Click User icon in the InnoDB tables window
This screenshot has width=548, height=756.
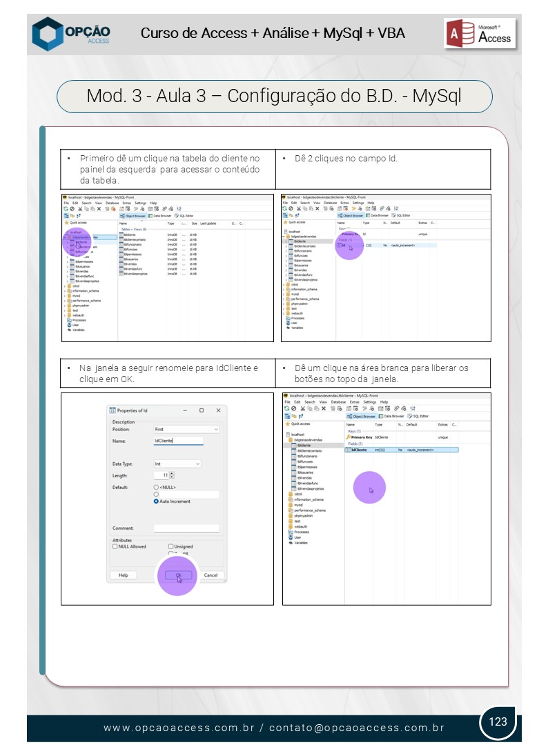click(69, 325)
